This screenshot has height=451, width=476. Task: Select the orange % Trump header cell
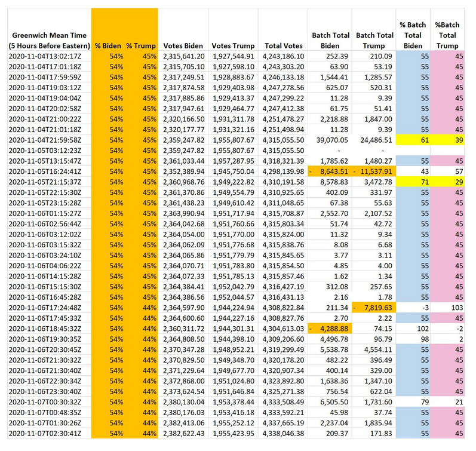pyautogui.click(x=142, y=46)
